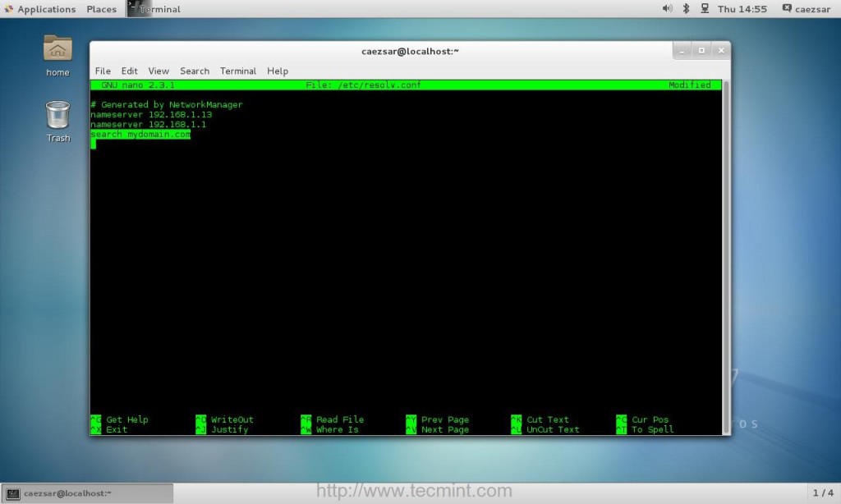Click the workspace indicator showing 1/4
Viewport: 841px width, 504px height.
click(824, 493)
